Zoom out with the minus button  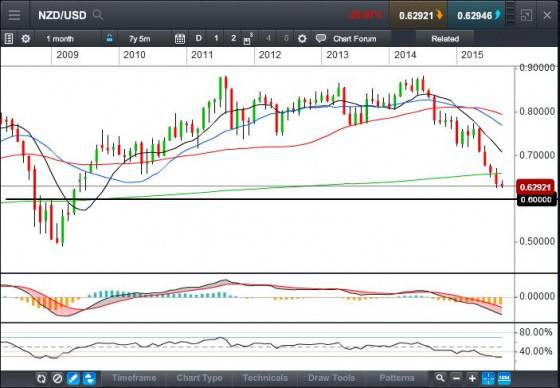(x=456, y=378)
